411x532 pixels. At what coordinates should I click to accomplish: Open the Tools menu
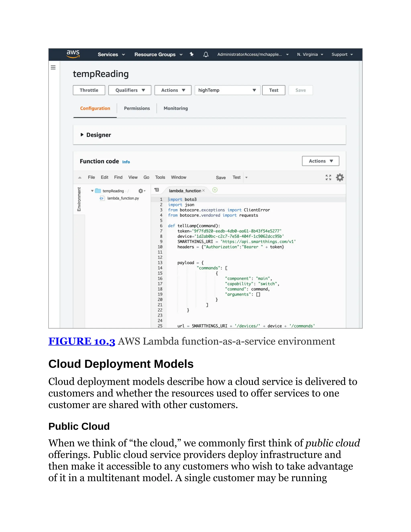[160, 177]
